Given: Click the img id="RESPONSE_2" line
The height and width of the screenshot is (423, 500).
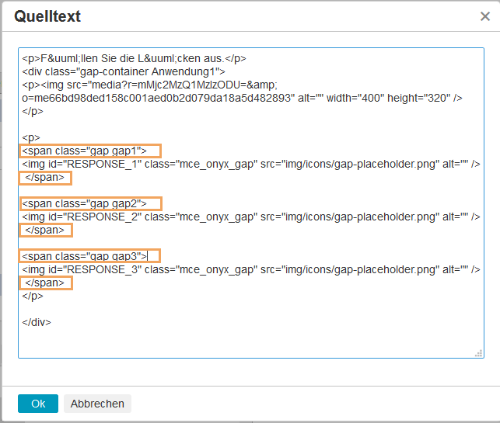Looking at the screenshot, I should pyautogui.click(x=251, y=217).
